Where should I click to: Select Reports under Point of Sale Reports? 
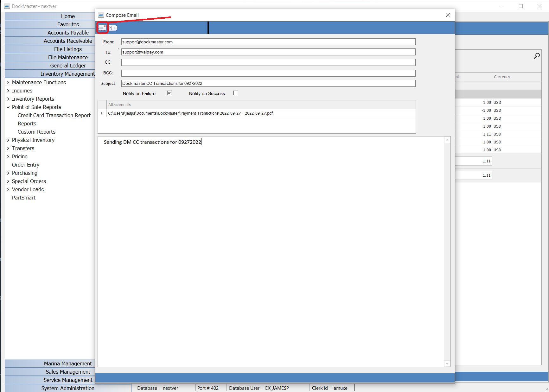tap(27, 123)
